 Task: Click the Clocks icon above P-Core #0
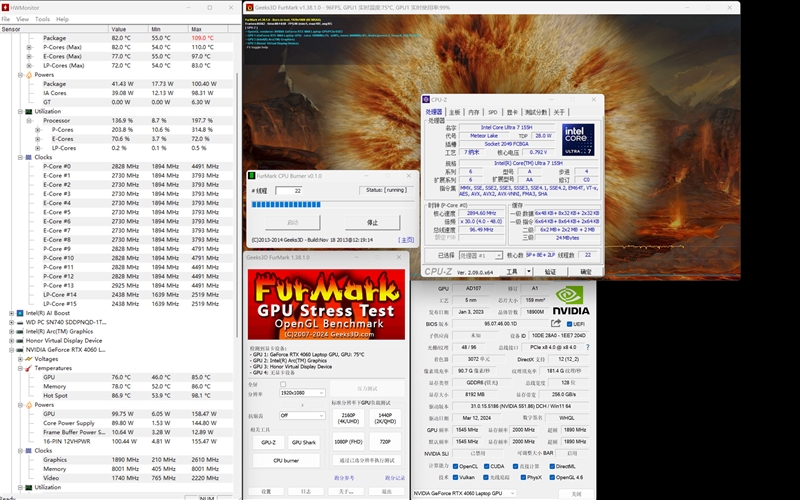pyautogui.click(x=29, y=157)
